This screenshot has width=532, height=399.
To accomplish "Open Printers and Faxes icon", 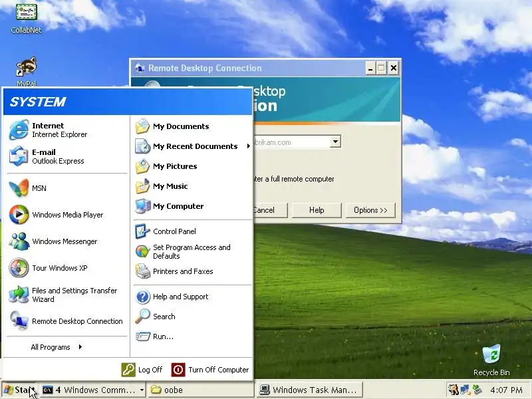I will pyautogui.click(x=142, y=271).
